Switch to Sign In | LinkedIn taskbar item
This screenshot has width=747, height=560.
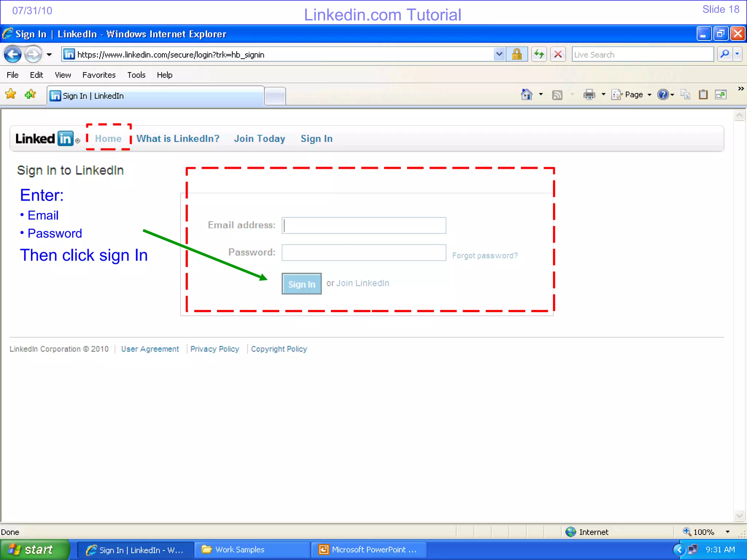pyautogui.click(x=135, y=550)
